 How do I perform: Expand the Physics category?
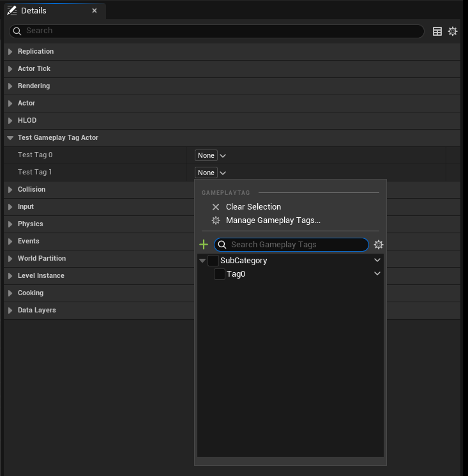click(x=10, y=224)
